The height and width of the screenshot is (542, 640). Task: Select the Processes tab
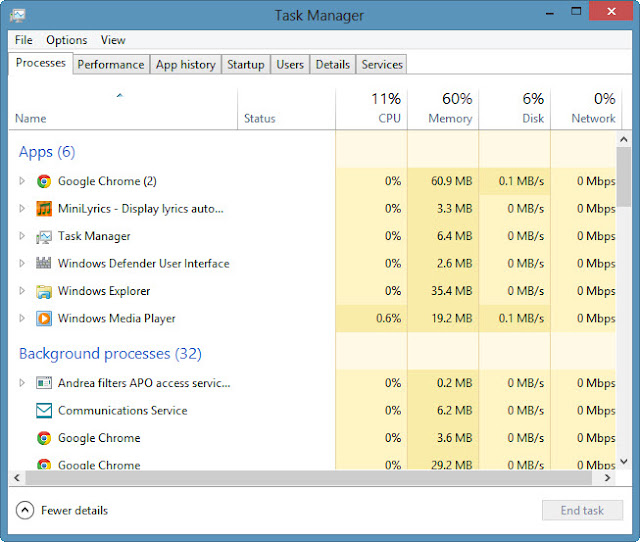41,63
